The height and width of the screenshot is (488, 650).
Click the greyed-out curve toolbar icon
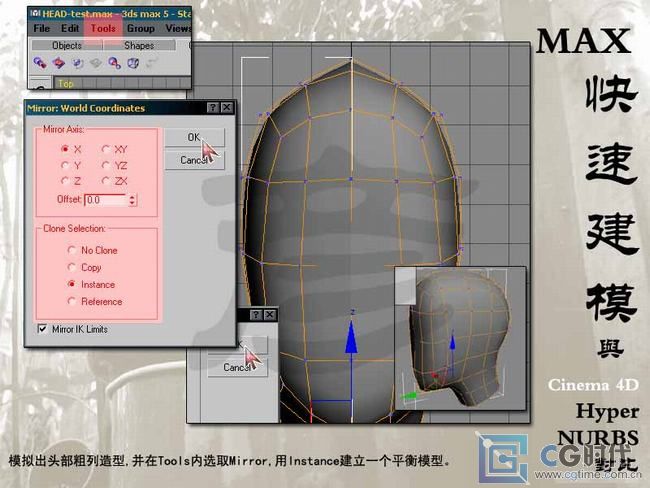[x=152, y=63]
